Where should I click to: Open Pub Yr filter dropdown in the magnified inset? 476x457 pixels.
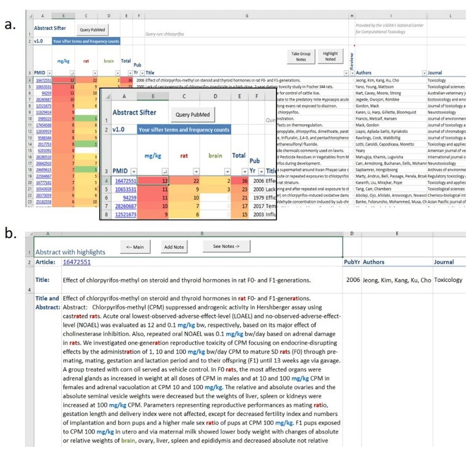[261, 171]
